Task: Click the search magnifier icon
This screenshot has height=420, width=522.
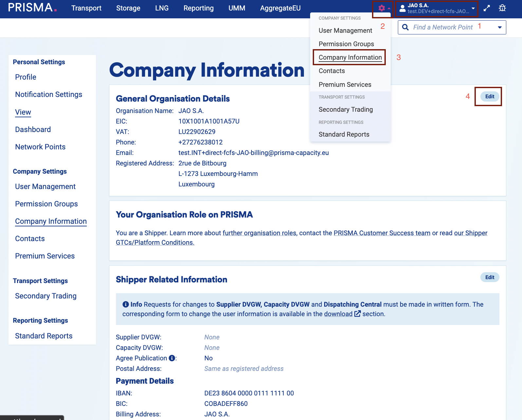Action: tap(405, 27)
